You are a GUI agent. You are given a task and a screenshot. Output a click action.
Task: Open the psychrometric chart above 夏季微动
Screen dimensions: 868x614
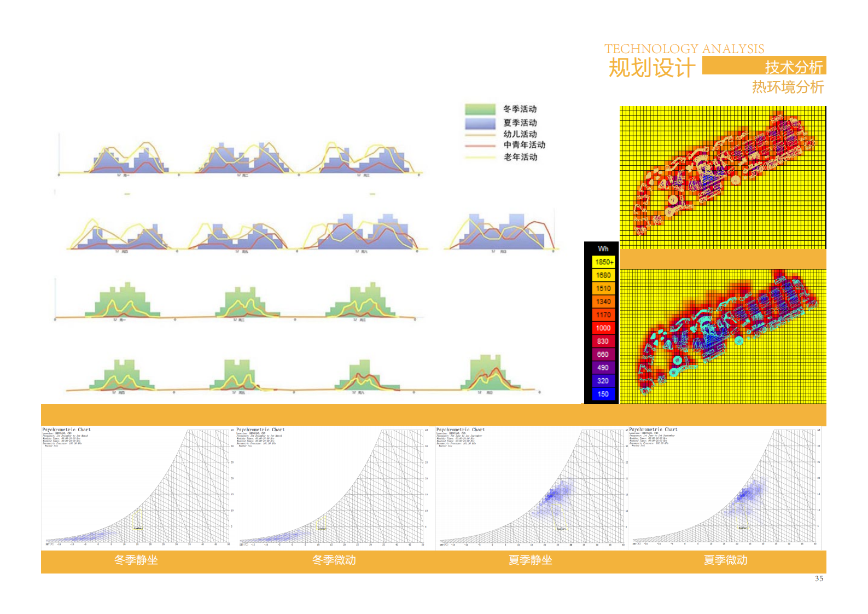[x=726, y=487]
